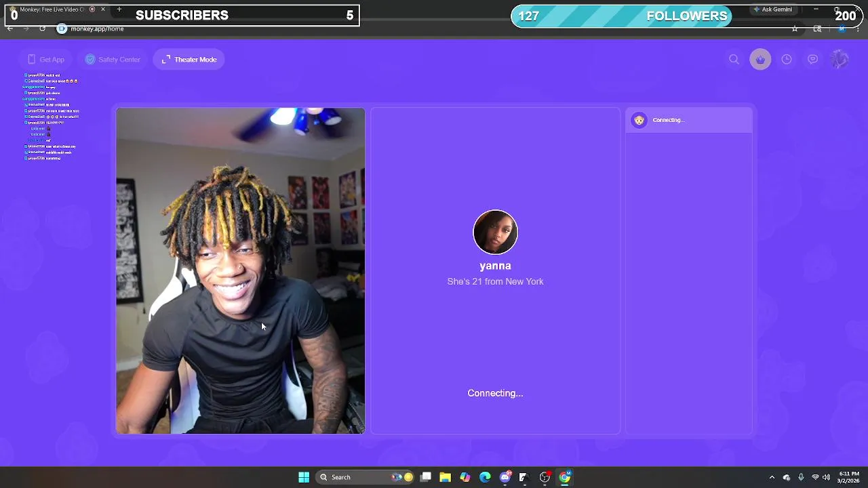Screen dimensions: 868x488
Task: Click the Get App button
Action: [x=45, y=60]
